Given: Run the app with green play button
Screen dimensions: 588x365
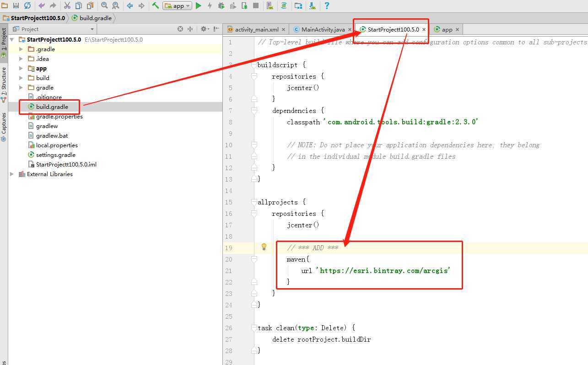Looking at the screenshot, I should click(199, 5).
